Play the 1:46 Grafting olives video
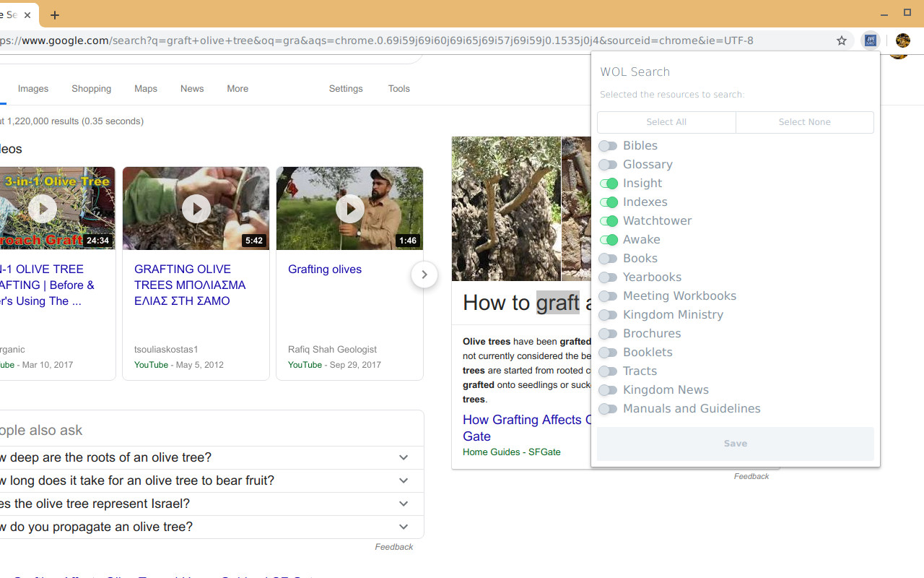The height and width of the screenshot is (578, 924). [x=349, y=209]
